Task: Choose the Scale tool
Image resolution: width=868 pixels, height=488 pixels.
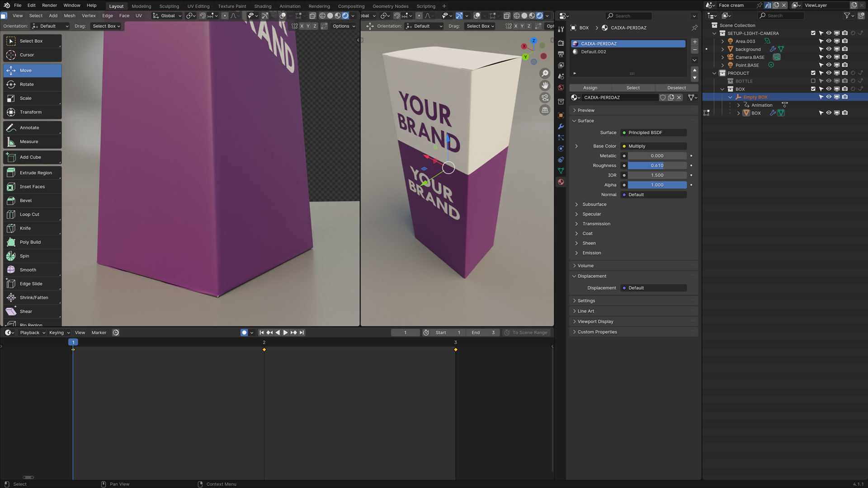Action: coord(32,98)
